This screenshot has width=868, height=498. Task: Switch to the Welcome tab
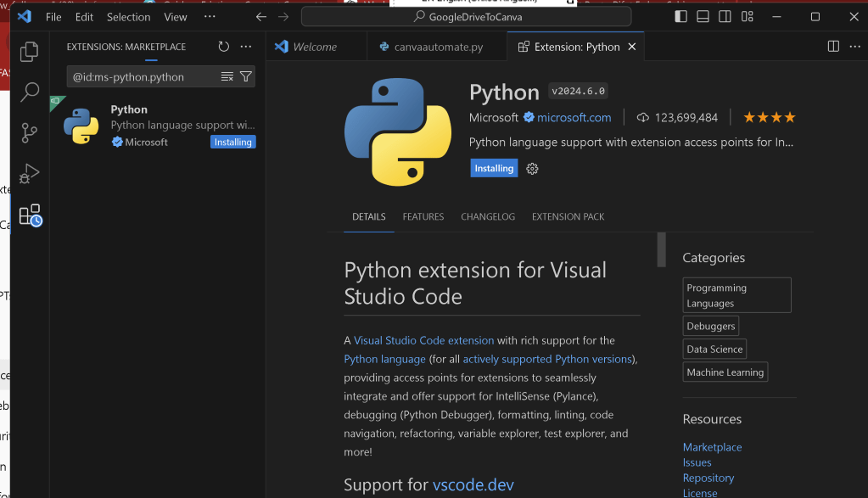click(x=316, y=47)
